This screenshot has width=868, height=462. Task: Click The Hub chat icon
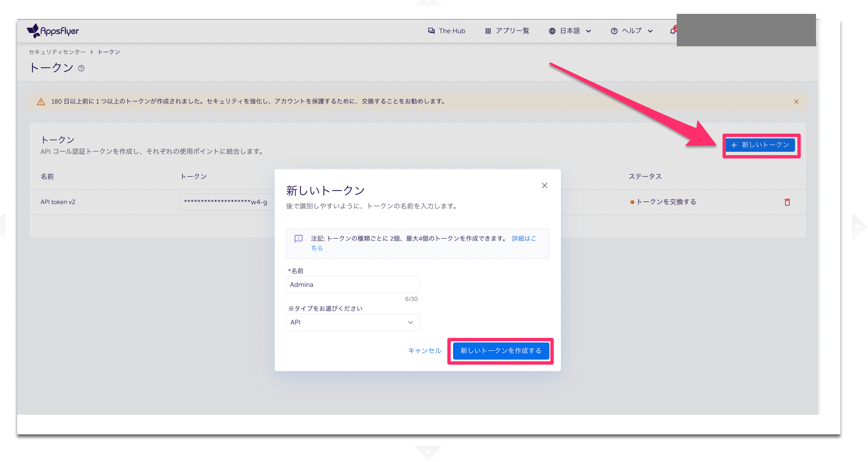tap(431, 31)
